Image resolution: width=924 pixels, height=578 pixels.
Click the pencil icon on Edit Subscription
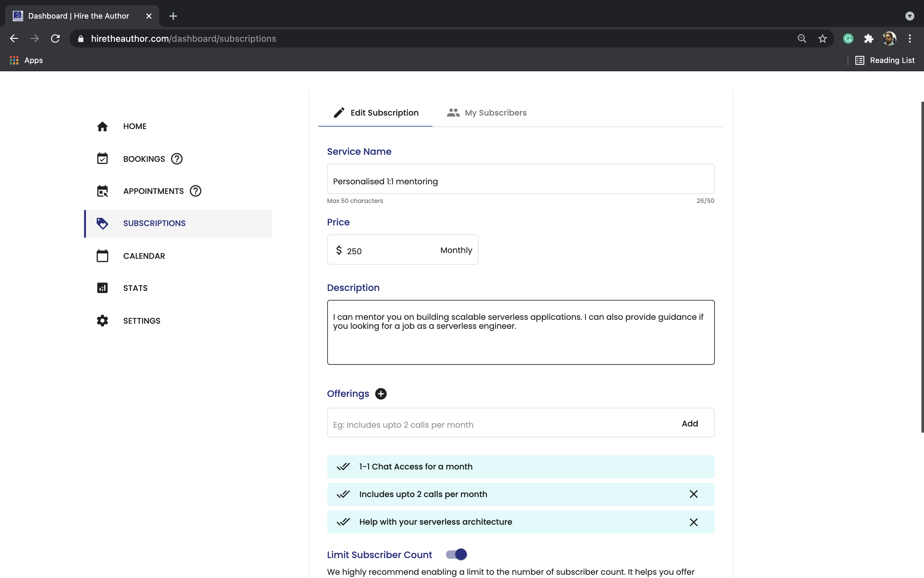tap(339, 113)
